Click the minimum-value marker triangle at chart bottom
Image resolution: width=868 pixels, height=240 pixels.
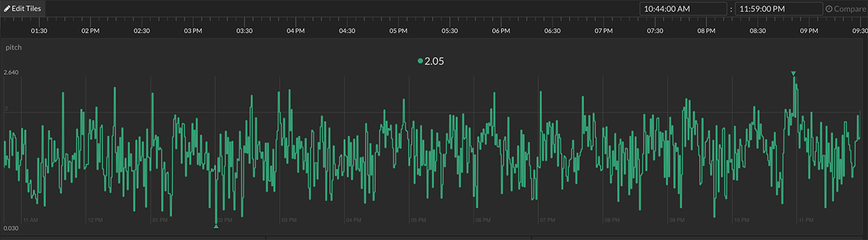216,227
